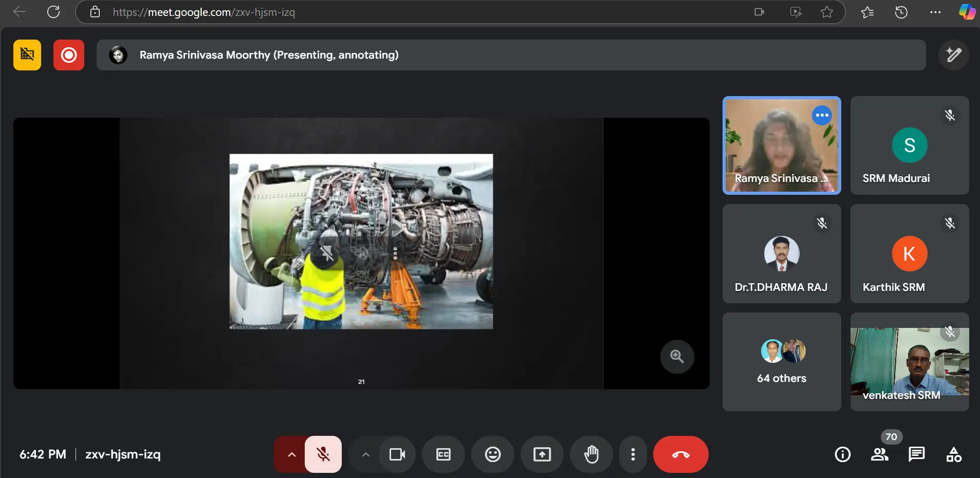Raise your hand in the meeting
Image resolution: width=980 pixels, height=478 pixels.
click(x=591, y=454)
